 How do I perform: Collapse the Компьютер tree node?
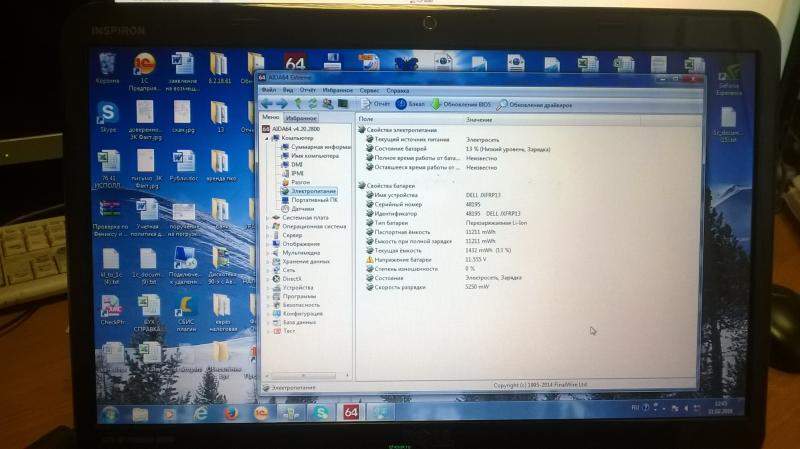pos(267,138)
